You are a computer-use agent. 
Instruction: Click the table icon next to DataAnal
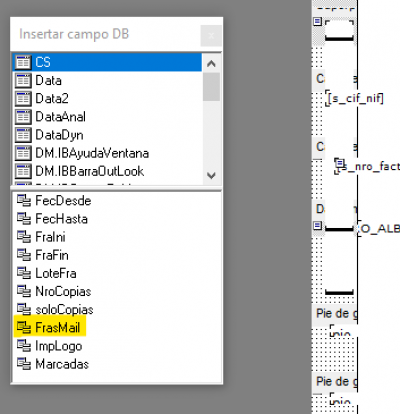pos(23,117)
